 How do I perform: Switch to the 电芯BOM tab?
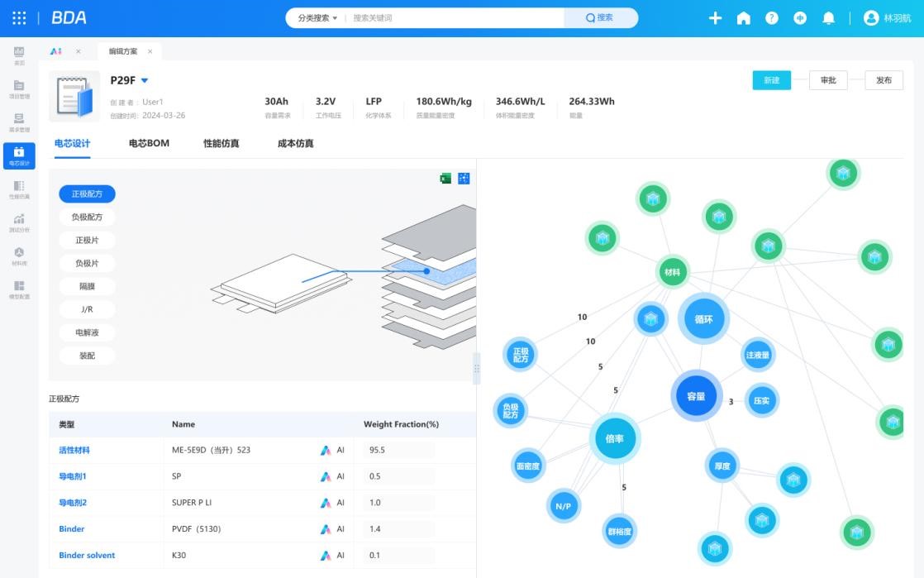[149, 144]
